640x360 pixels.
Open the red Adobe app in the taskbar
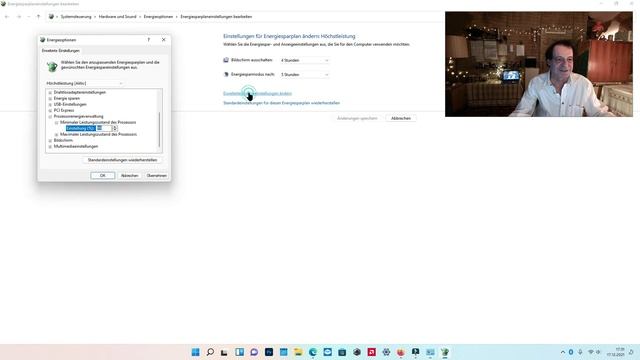tap(371, 352)
